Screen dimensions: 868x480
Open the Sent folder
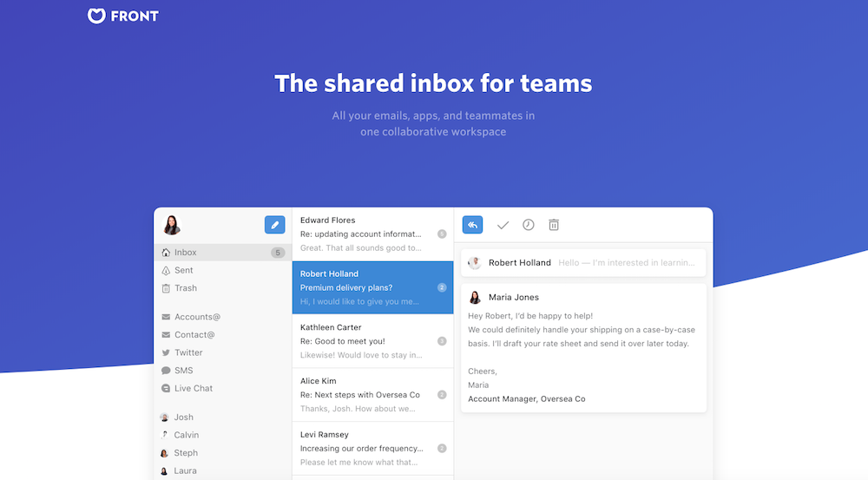coord(183,271)
